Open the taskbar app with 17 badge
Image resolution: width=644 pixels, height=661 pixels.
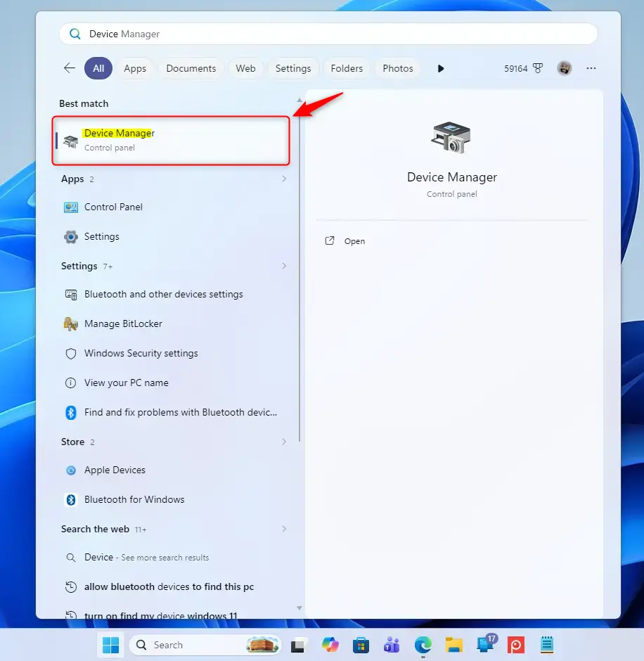[486, 644]
